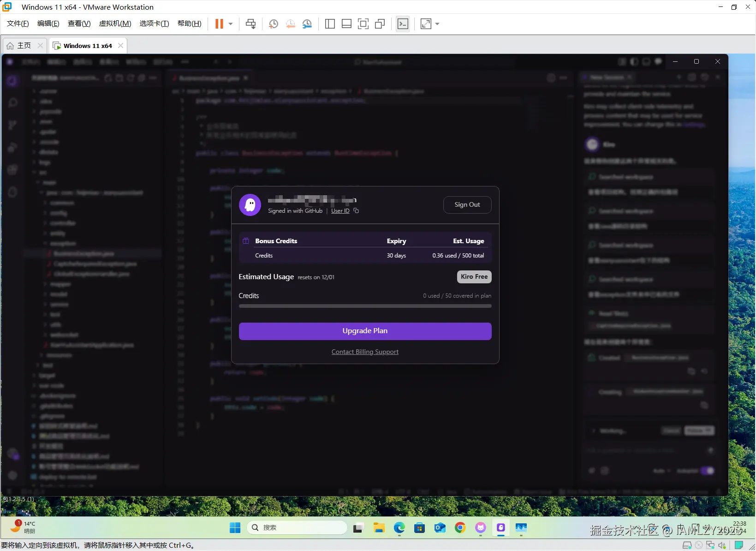The image size is (756, 551).
Task: Click the Bonus Credits gift icon
Action: pyautogui.click(x=246, y=241)
